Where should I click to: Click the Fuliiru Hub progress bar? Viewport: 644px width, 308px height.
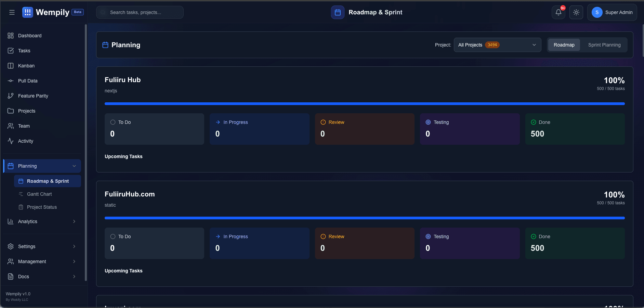(364, 104)
